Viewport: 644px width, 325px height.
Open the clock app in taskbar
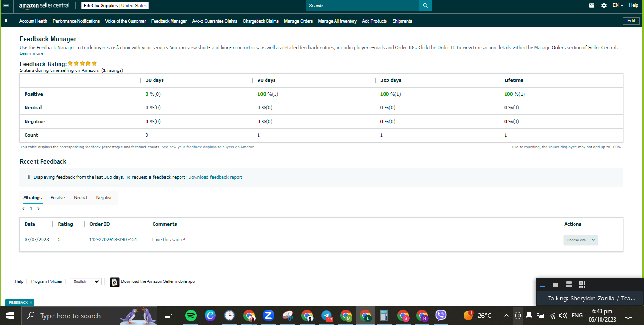tap(230, 316)
